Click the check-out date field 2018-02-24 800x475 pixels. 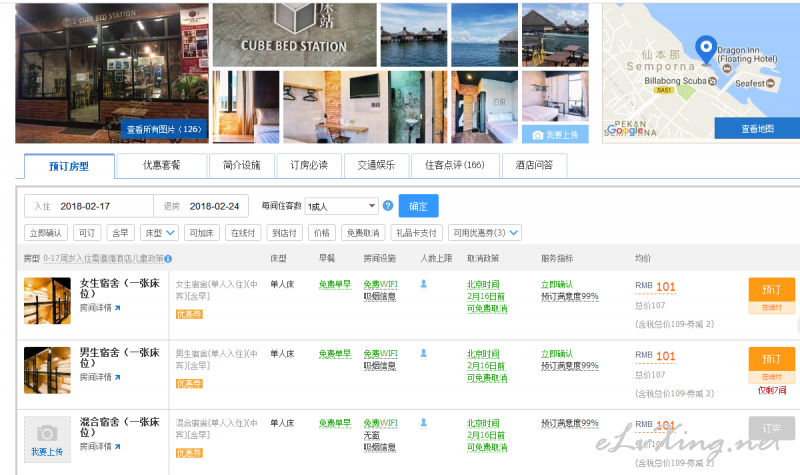coord(201,206)
